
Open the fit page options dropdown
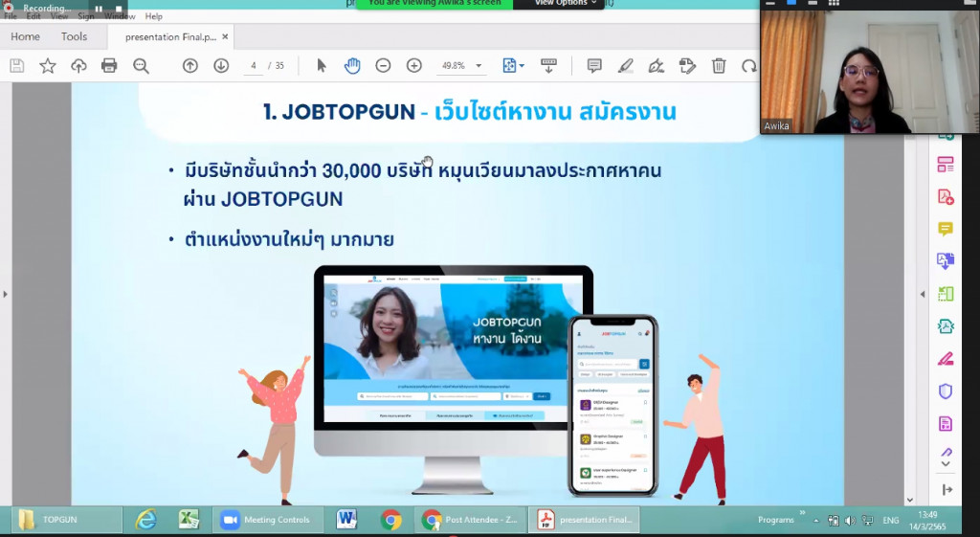coord(512,65)
